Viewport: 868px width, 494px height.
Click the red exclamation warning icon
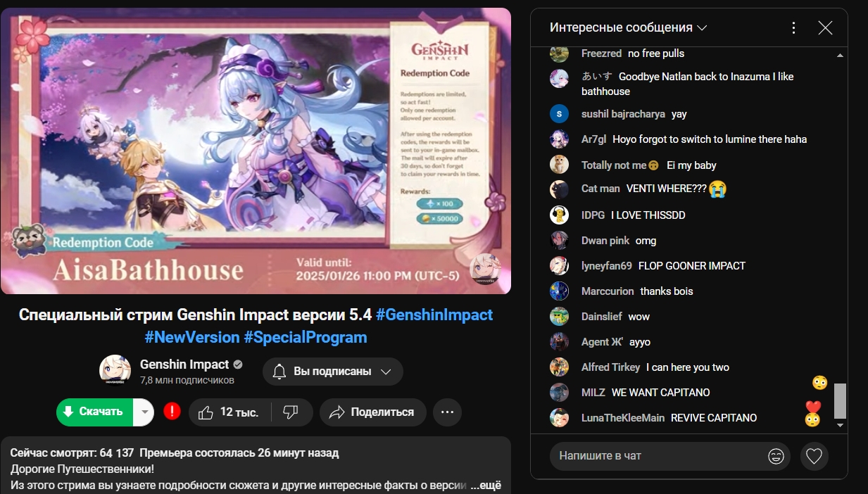[172, 411]
